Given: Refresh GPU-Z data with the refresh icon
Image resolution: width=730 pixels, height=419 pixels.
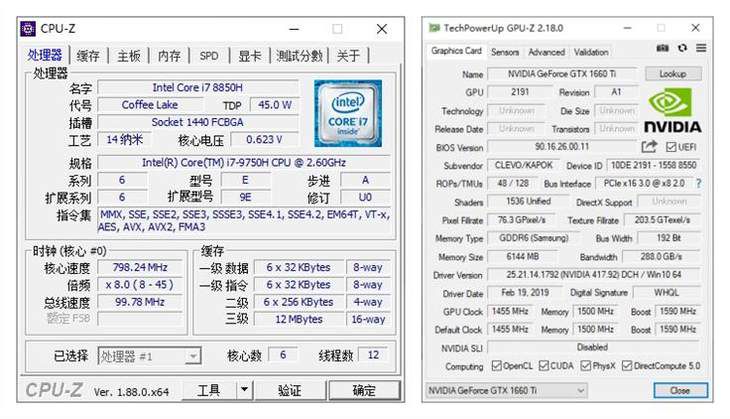Looking at the screenshot, I should [x=682, y=48].
